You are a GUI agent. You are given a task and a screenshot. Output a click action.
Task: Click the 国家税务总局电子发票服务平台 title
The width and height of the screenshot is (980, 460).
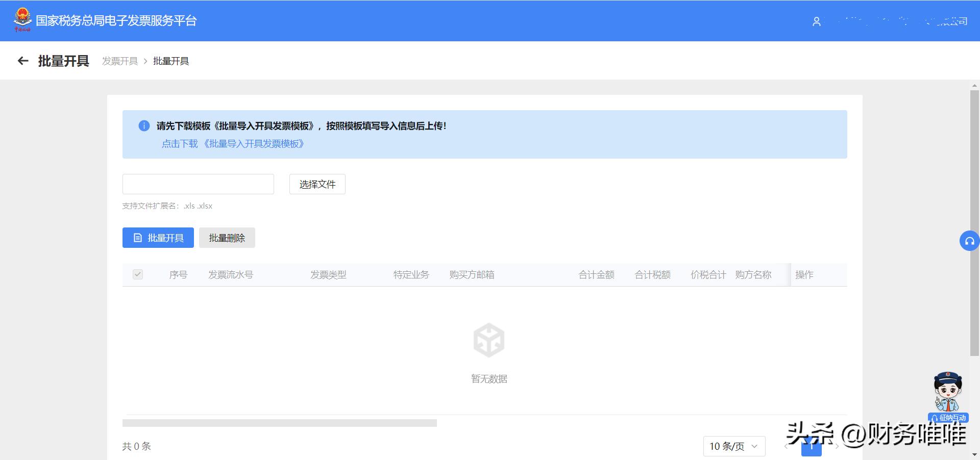116,20
